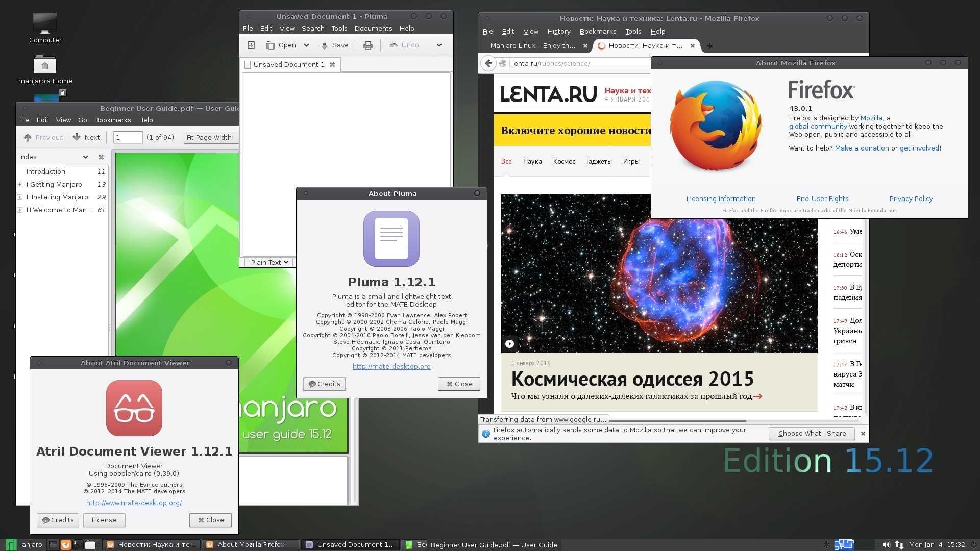Switch to About Mozilla Firefox taskbar entry
Screen dimensions: 980x551
point(251,545)
